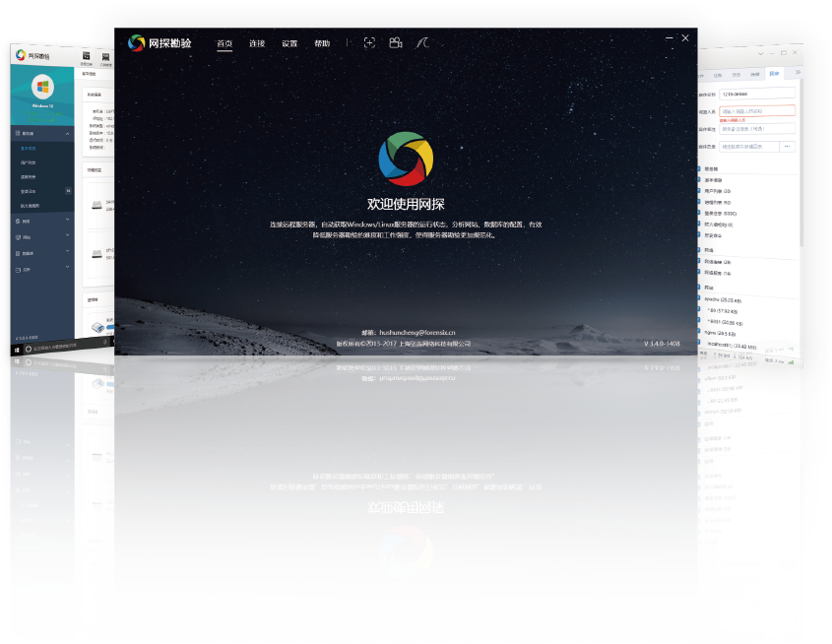Click the 网探勘验 logo in main window
832x644 pixels.
tap(160, 43)
